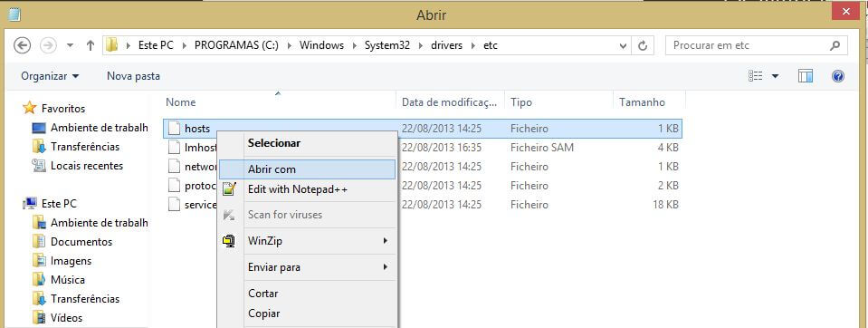Click the folder icon in address bar
The width and height of the screenshot is (868, 328).
click(x=112, y=45)
